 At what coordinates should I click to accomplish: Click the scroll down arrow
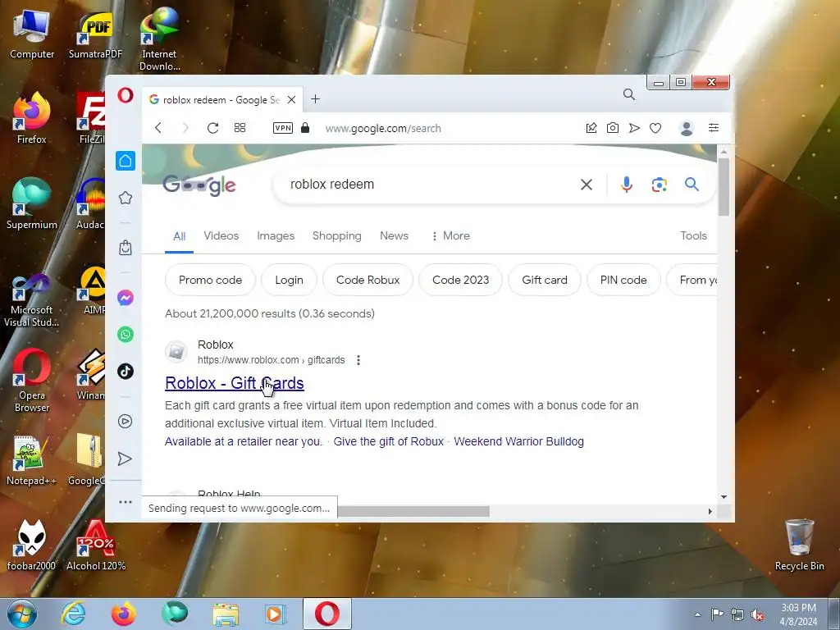724,497
